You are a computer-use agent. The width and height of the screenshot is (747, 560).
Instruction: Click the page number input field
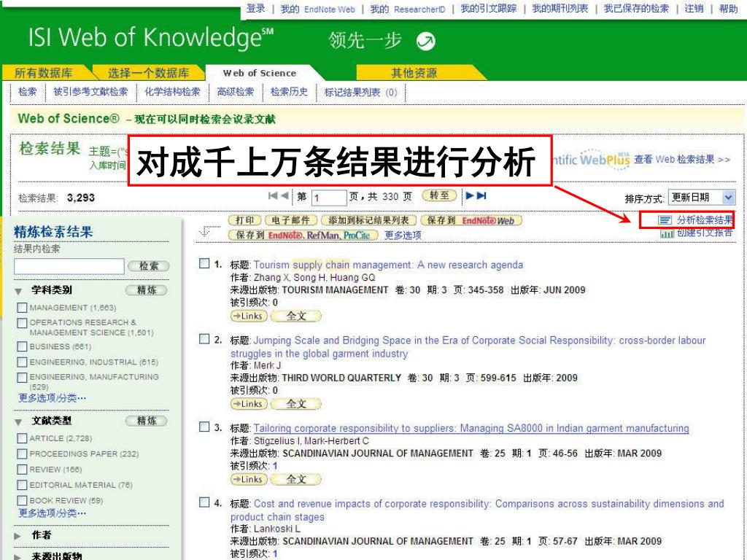tap(329, 198)
